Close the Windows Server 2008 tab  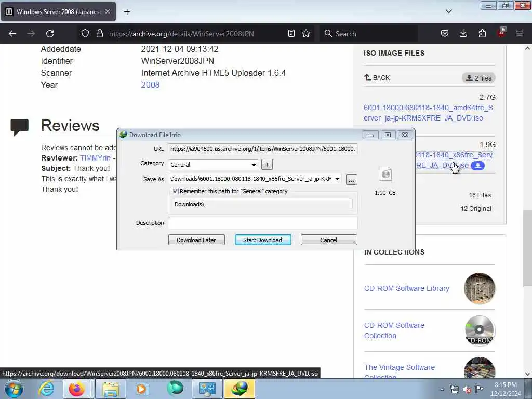108,11
